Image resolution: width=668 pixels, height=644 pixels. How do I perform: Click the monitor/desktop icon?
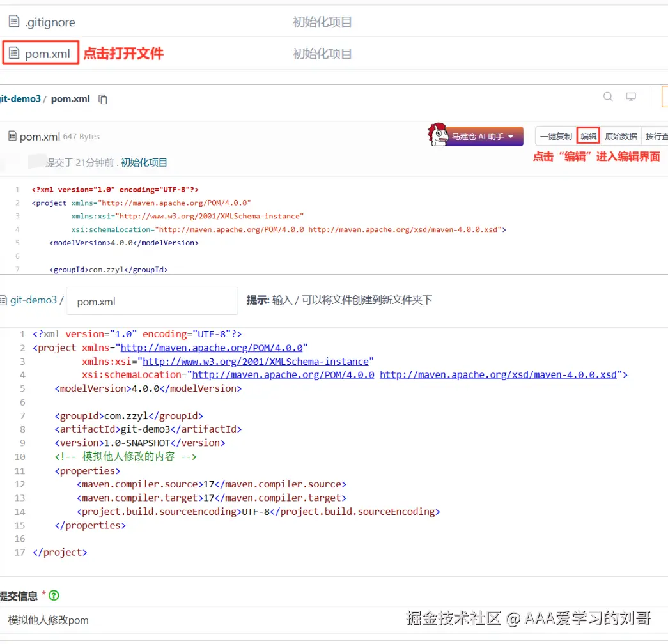[631, 96]
